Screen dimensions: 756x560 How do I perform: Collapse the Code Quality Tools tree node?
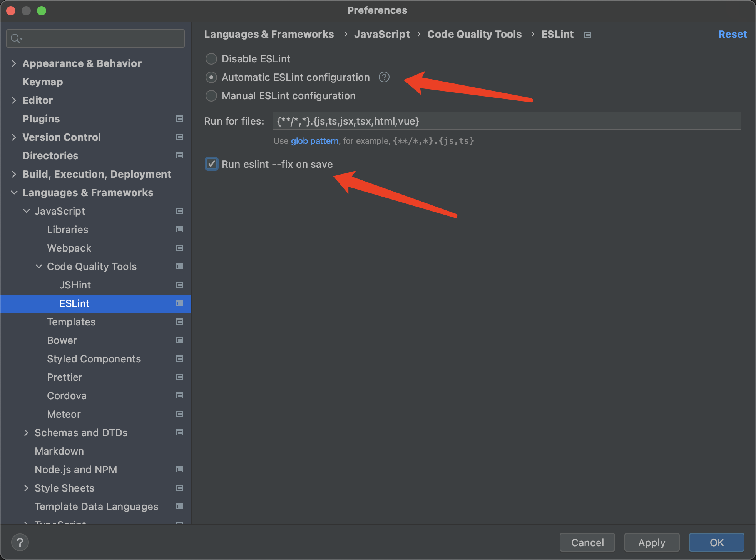tap(39, 267)
